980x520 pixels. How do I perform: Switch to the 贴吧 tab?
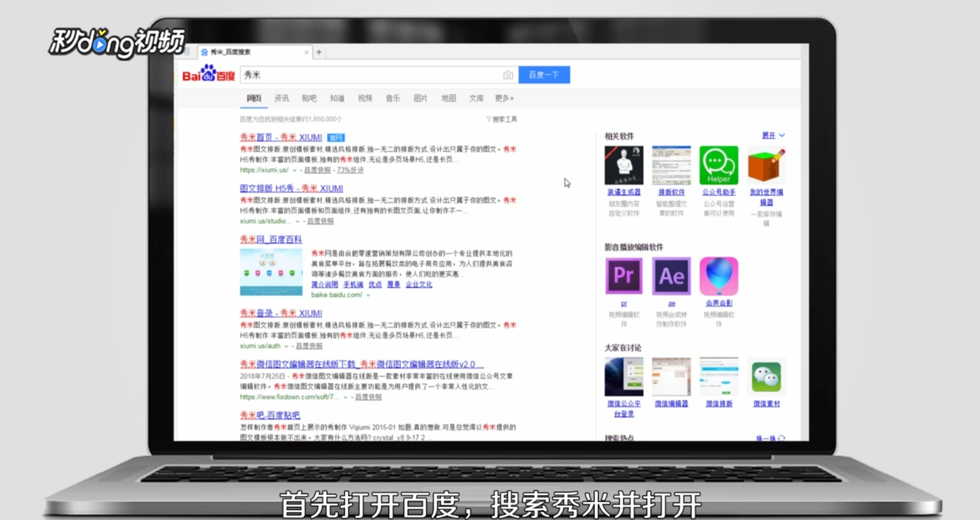click(x=309, y=98)
